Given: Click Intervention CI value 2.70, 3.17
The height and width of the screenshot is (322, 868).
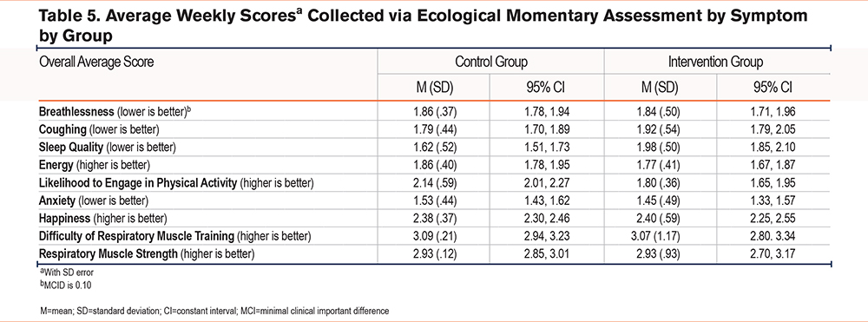Looking at the screenshot, I should (774, 254).
